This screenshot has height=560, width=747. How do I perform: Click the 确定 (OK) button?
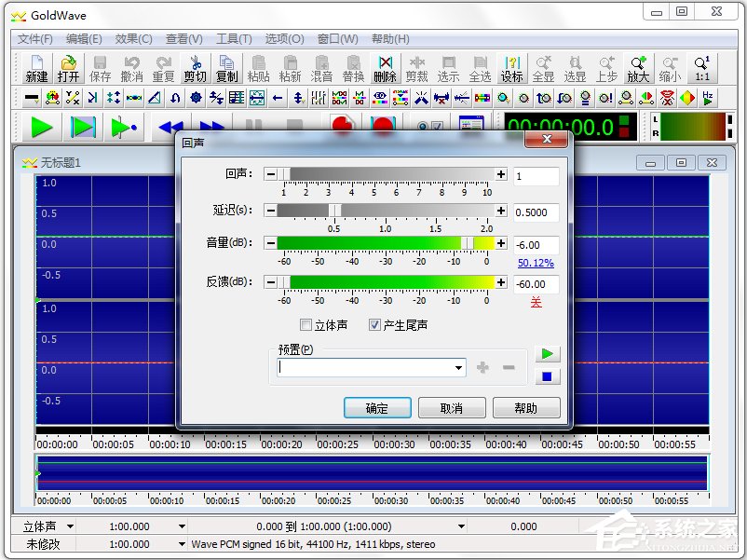377,408
